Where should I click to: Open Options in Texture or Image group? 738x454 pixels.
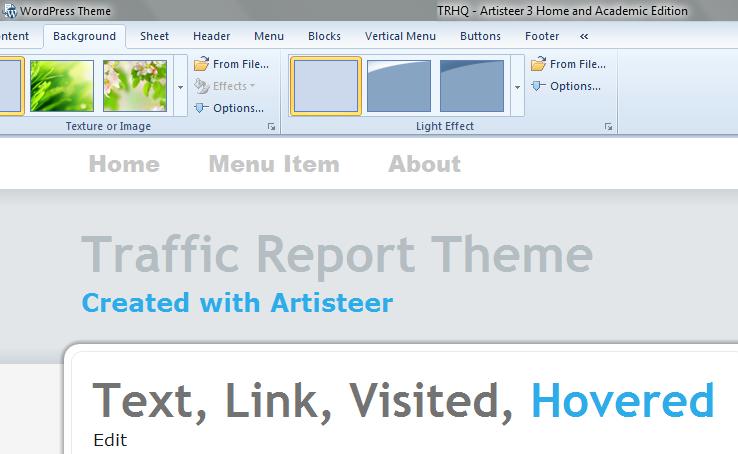tap(229, 108)
